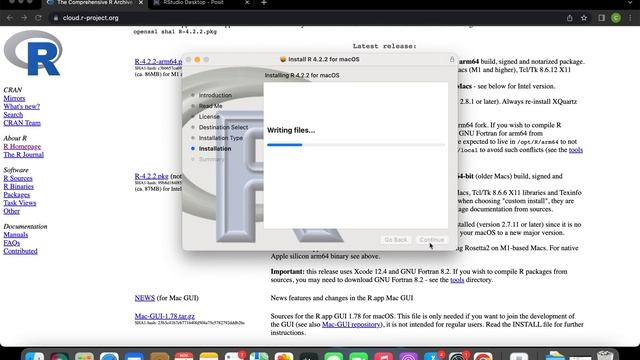Image resolution: width=640 pixels, height=360 pixels.
Task: Open the Search link in the CRAN sidebar
Action: pyautogui.click(x=13, y=115)
